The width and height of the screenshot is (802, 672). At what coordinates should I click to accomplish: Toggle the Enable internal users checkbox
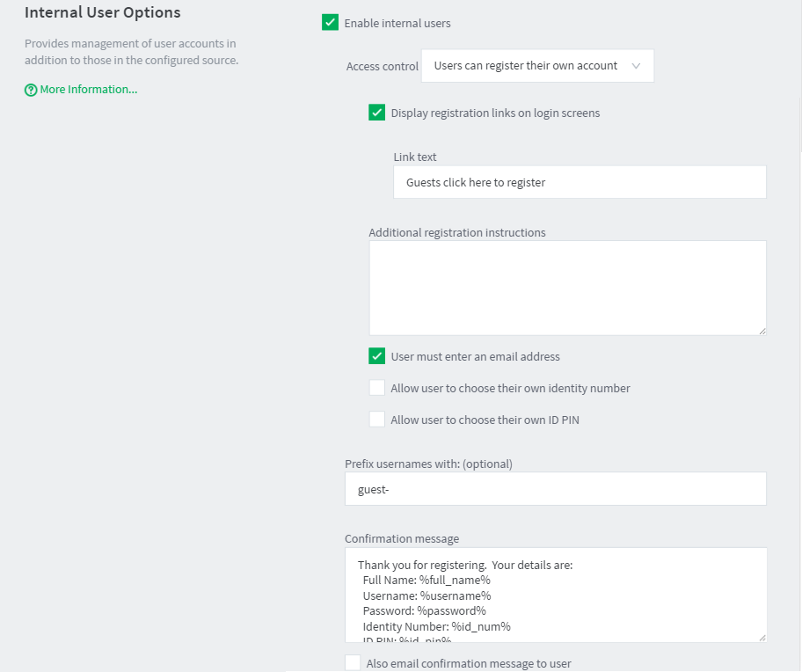coord(330,23)
